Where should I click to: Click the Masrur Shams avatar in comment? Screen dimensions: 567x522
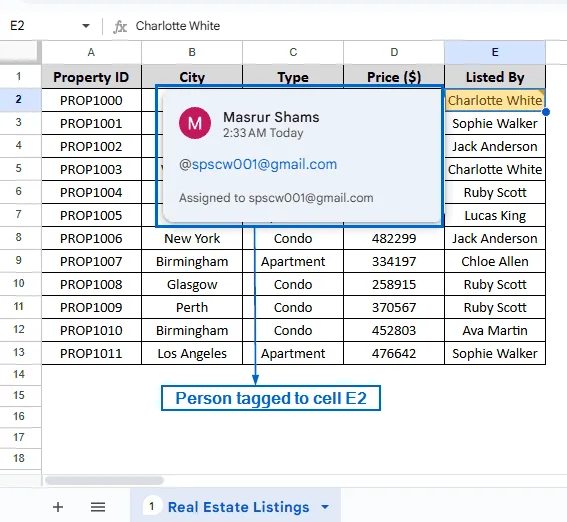(x=195, y=123)
